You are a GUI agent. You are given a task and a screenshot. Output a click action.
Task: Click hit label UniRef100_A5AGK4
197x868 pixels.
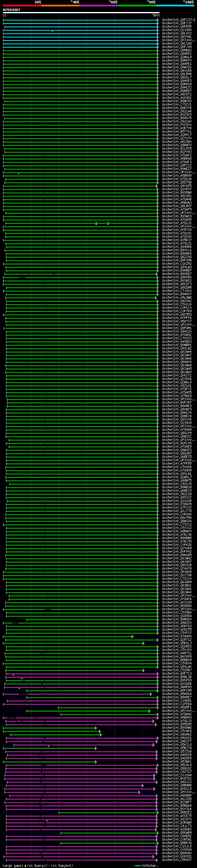click(177, 694)
